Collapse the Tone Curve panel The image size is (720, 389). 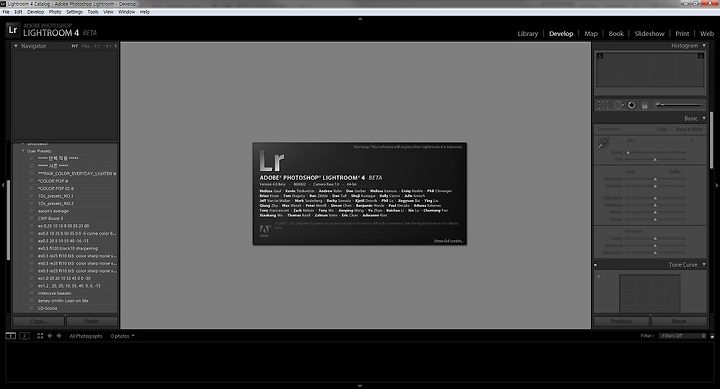click(x=704, y=265)
